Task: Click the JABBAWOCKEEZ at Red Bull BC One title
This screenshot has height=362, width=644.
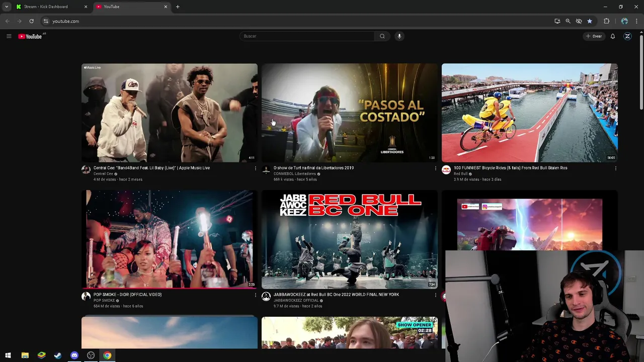Action: coord(336,295)
